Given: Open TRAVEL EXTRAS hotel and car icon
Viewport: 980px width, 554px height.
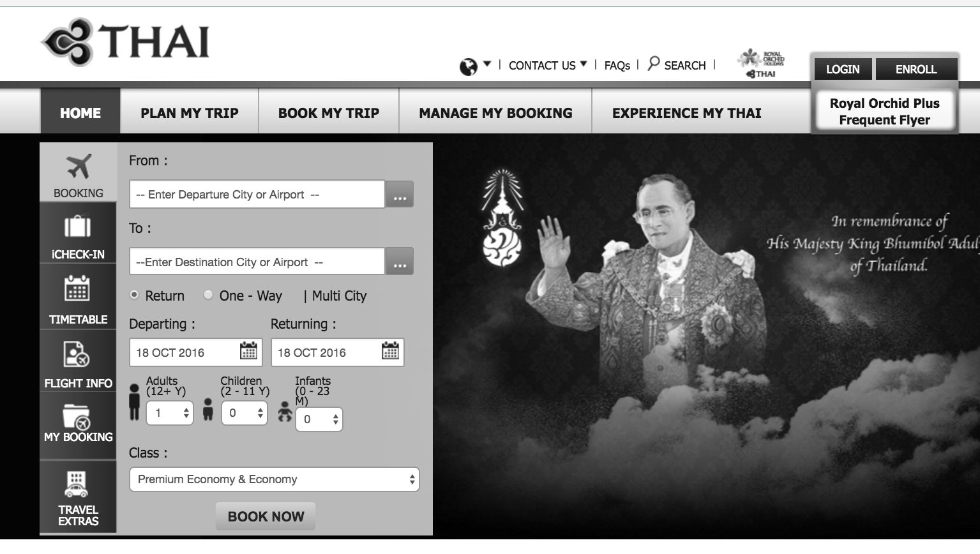Looking at the screenshot, I should click(x=77, y=484).
